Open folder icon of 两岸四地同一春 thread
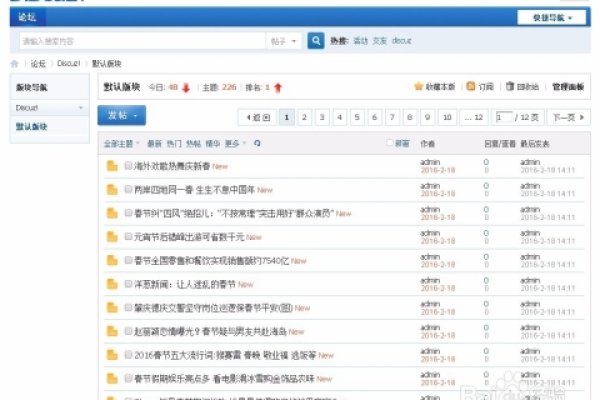Viewport: 600px width, 400px height. [x=112, y=189]
